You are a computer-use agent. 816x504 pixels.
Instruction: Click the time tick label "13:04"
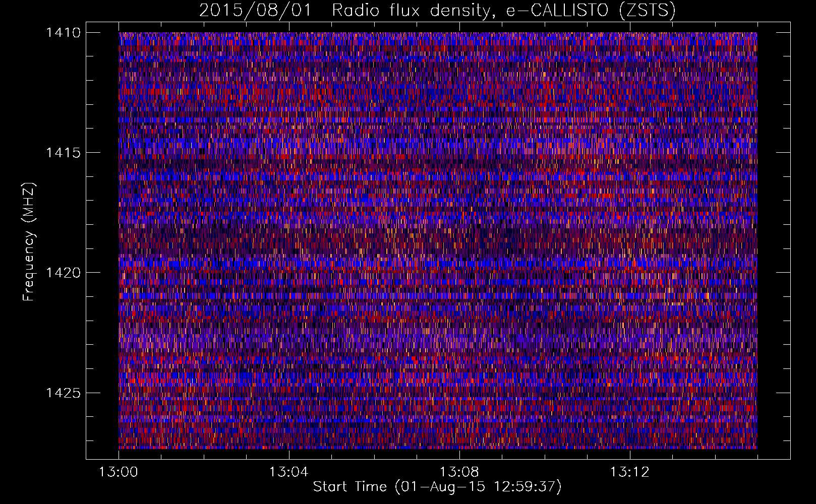[288, 472]
